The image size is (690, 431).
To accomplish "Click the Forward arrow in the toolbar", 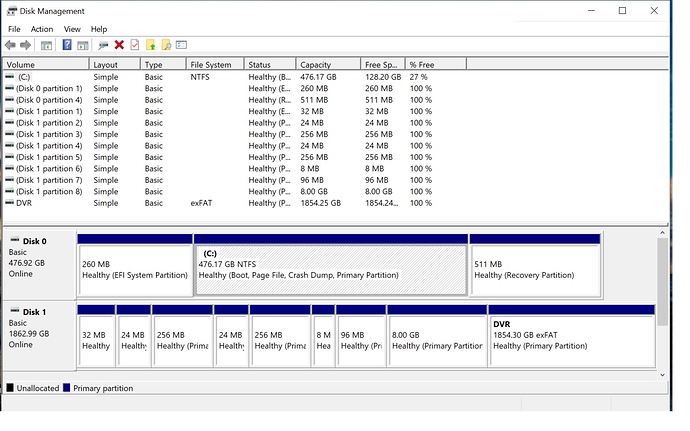I will tap(27, 45).
